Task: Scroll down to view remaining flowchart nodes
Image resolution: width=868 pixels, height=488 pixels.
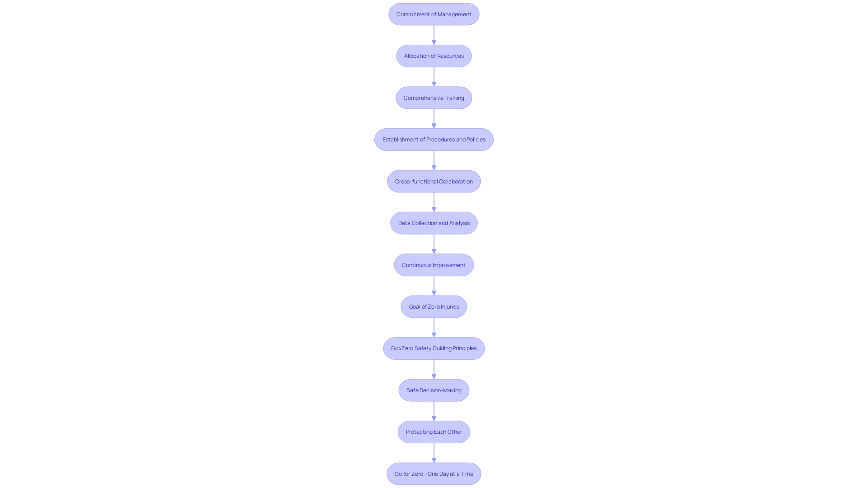Action: (434, 474)
